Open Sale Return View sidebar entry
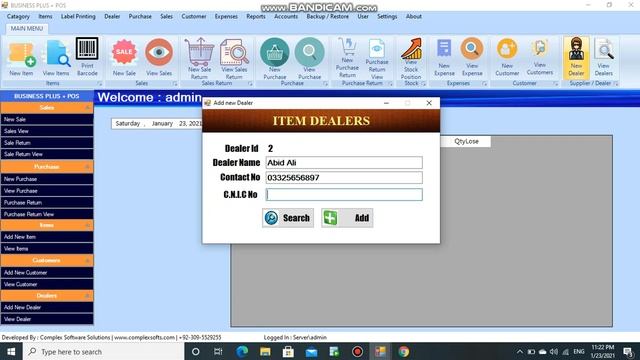This screenshot has height=360, width=640. (47, 154)
